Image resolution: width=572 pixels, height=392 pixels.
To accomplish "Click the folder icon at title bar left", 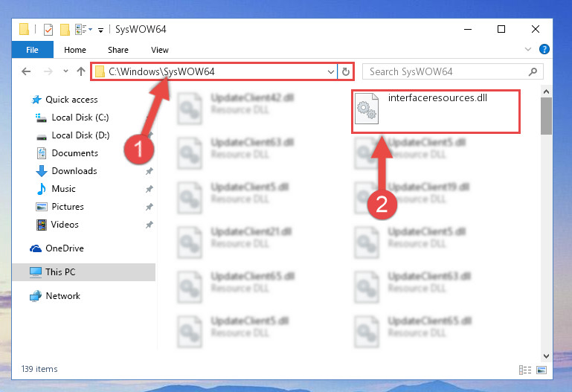I will 24,29.
